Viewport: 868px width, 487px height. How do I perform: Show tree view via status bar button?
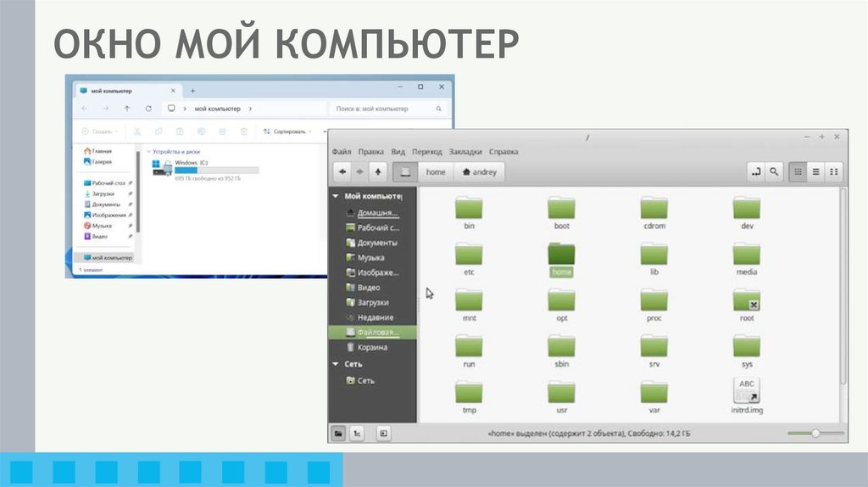(x=357, y=434)
